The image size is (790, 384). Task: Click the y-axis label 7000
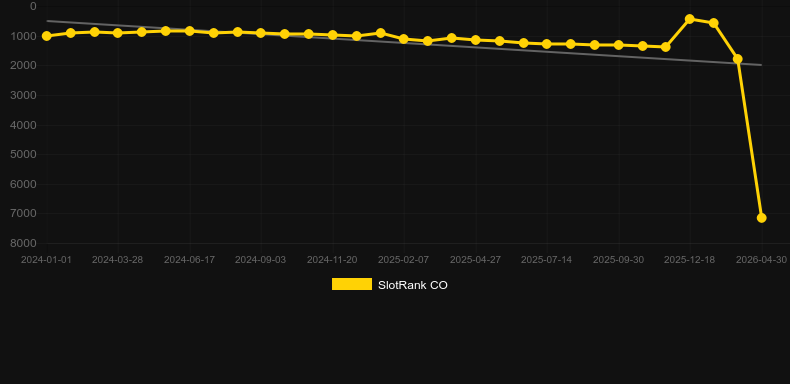point(24,214)
